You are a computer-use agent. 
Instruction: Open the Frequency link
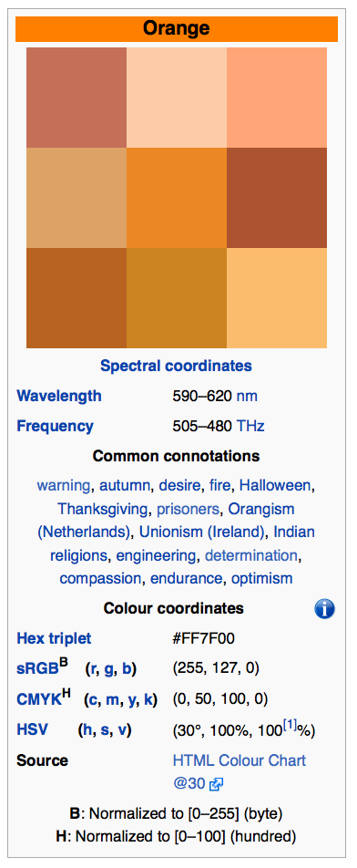click(56, 427)
